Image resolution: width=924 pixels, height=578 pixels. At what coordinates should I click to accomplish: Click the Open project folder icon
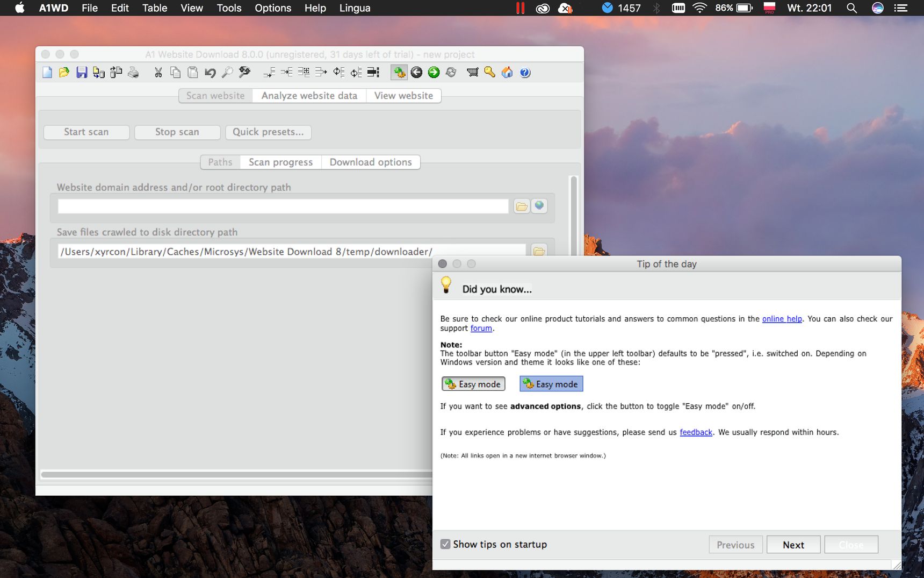(x=64, y=73)
